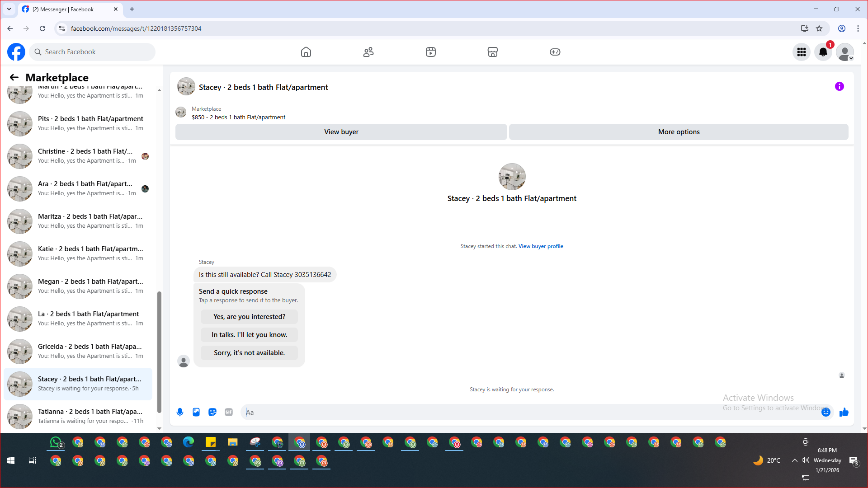This screenshot has height=488, width=868.
Task: Open the Friends icon in top navigation
Action: click(x=368, y=52)
